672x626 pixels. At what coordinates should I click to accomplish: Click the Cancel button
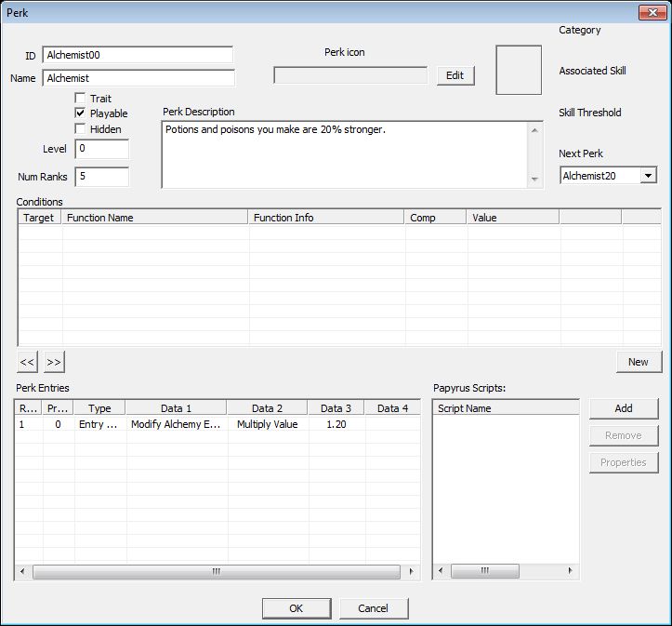pos(374,608)
